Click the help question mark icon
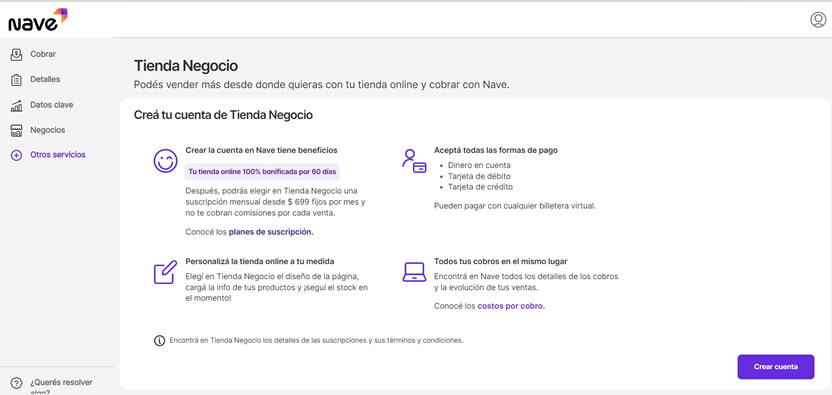 pos(16,383)
